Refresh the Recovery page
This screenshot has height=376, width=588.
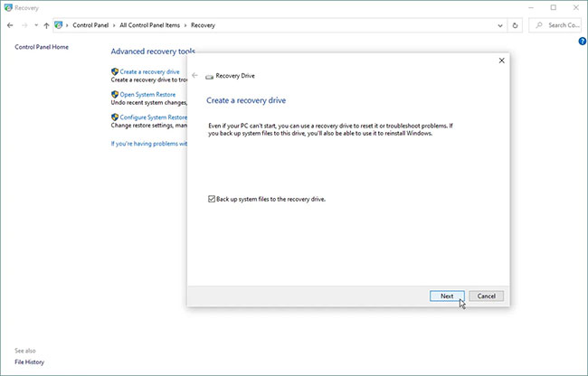coord(515,25)
